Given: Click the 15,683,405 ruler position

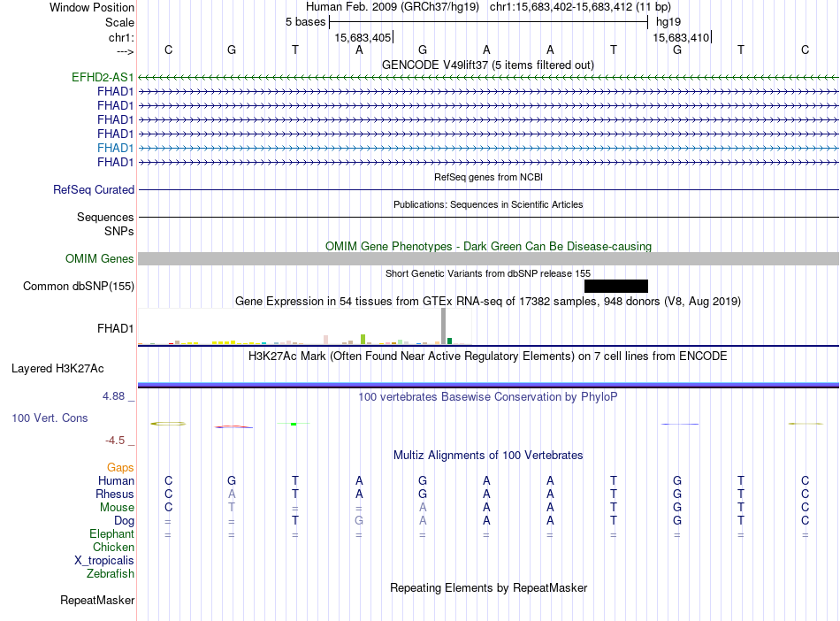Looking at the screenshot, I should coord(363,37).
